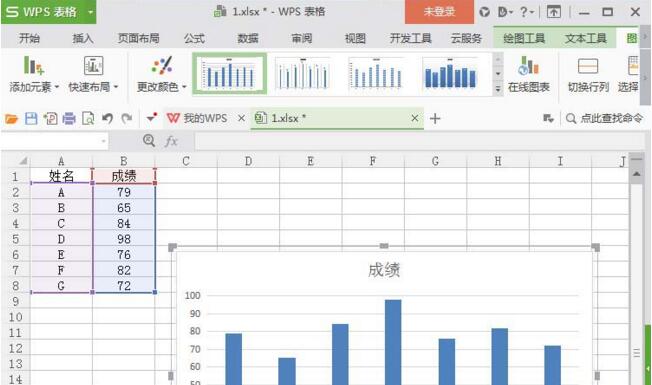Image resolution: width=652 pixels, height=385 pixels.
Task: Click the Save disk icon
Action: click(31, 119)
